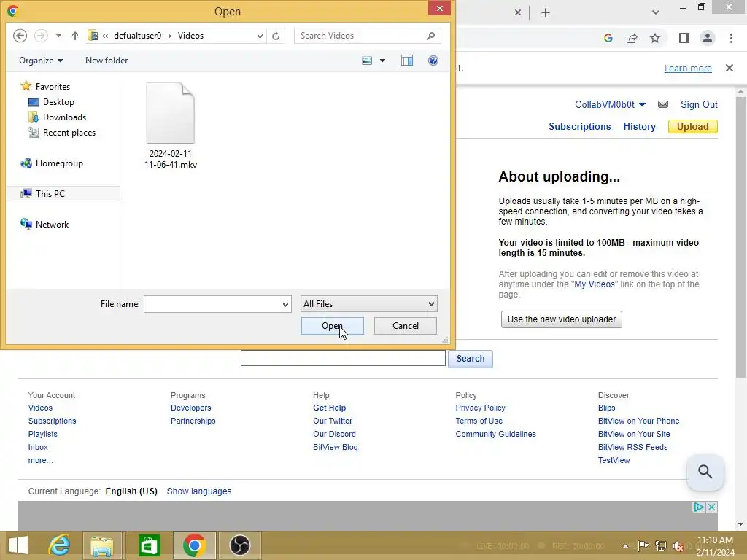Screen dimensions: 747x560
Task: Click Use the new video uploader
Action: coord(562,319)
